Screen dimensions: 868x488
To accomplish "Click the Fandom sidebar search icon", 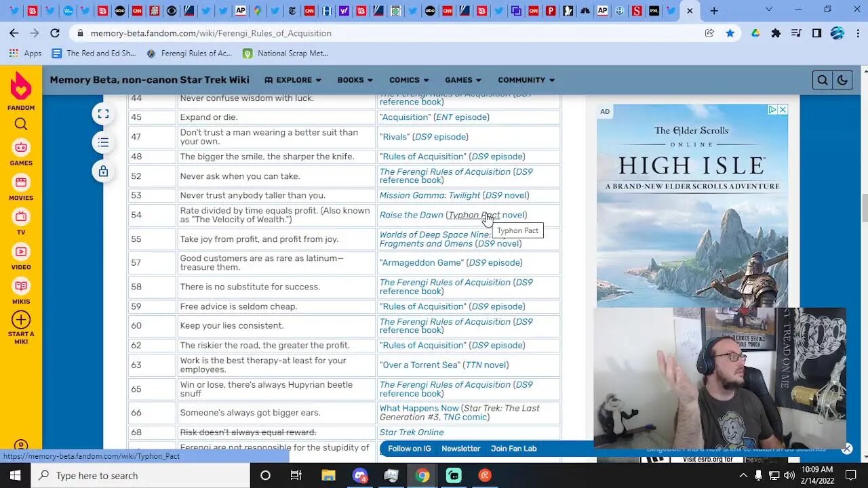I will tap(21, 124).
